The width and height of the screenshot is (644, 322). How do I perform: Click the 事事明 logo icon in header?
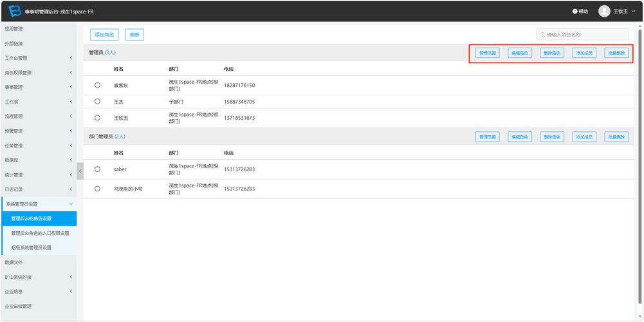[15, 11]
